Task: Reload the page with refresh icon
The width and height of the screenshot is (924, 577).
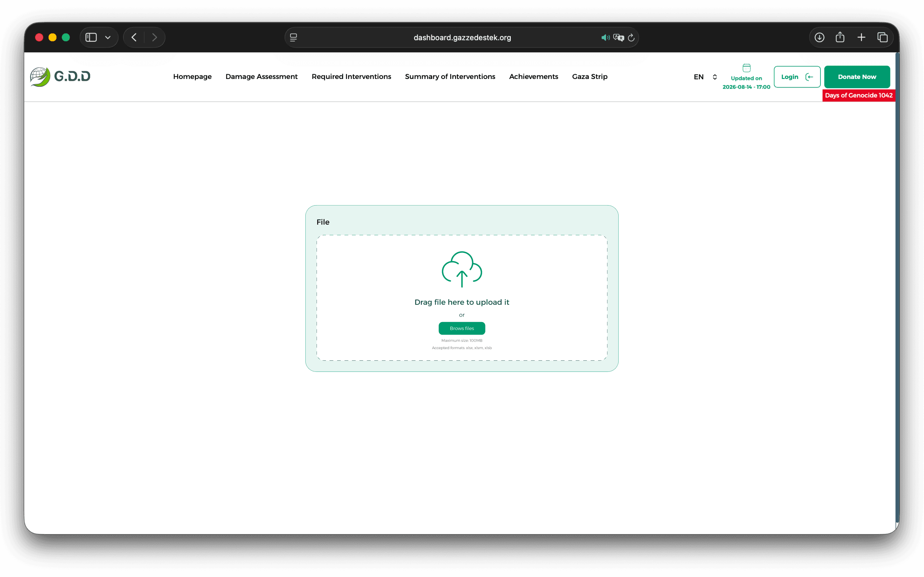Action: point(631,38)
